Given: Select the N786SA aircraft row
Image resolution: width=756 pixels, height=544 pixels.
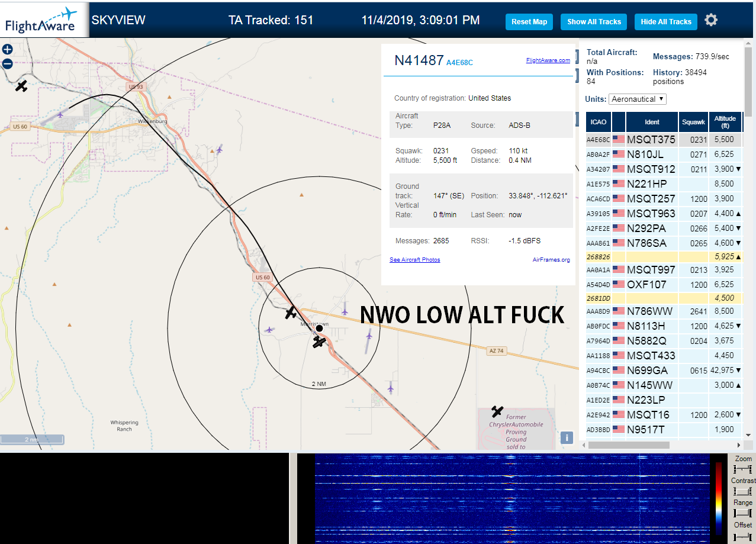Looking at the screenshot, I should click(x=664, y=243).
